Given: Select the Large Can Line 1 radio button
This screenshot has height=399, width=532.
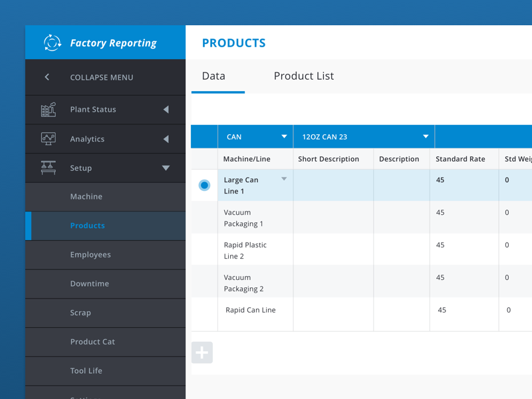Looking at the screenshot, I should tap(204, 185).
